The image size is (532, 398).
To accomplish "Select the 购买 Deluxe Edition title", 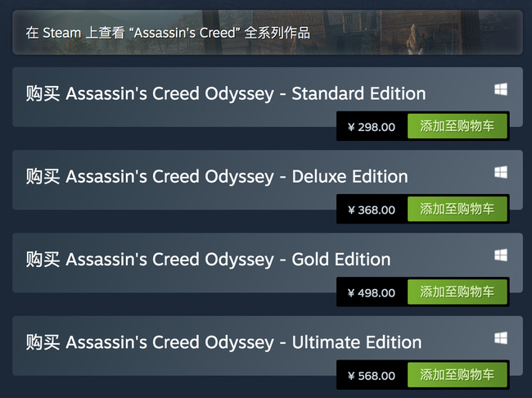I will click(x=216, y=176).
